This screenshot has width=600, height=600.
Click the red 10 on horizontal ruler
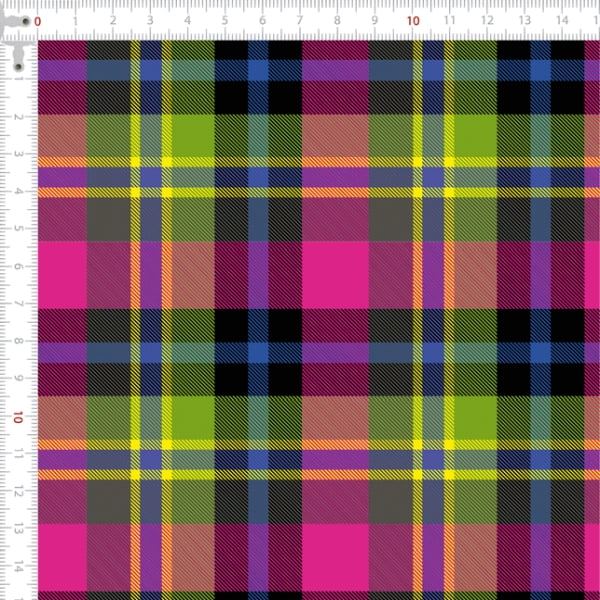[413, 21]
